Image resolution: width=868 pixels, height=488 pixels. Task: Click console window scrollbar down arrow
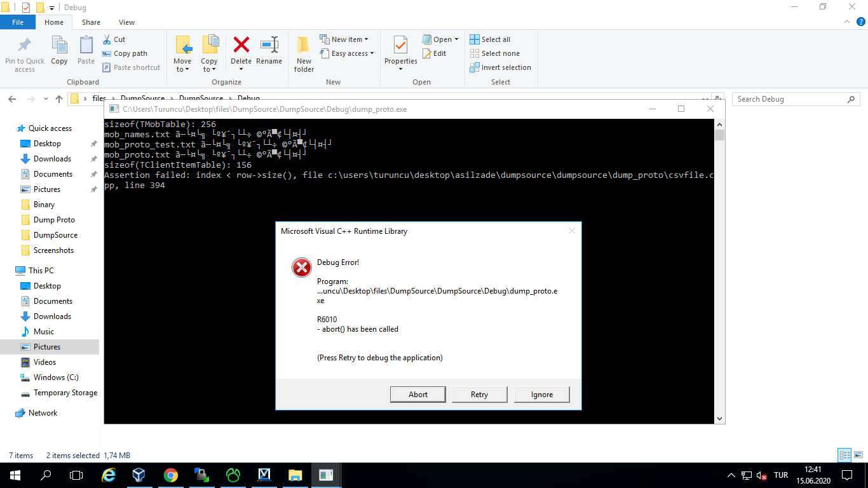[x=719, y=419]
